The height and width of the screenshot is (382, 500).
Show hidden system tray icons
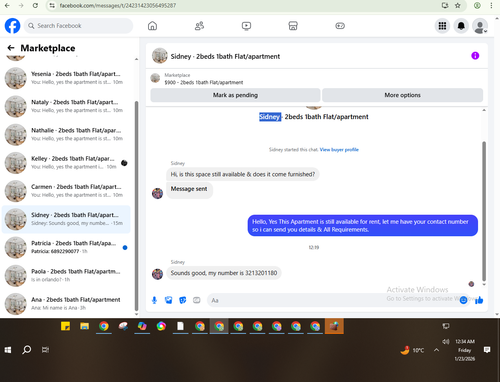tap(436, 350)
